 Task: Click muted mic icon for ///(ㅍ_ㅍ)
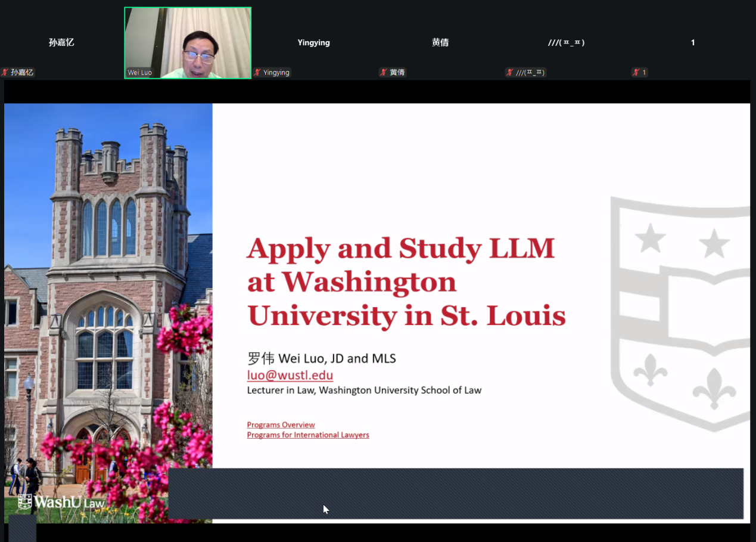point(510,72)
